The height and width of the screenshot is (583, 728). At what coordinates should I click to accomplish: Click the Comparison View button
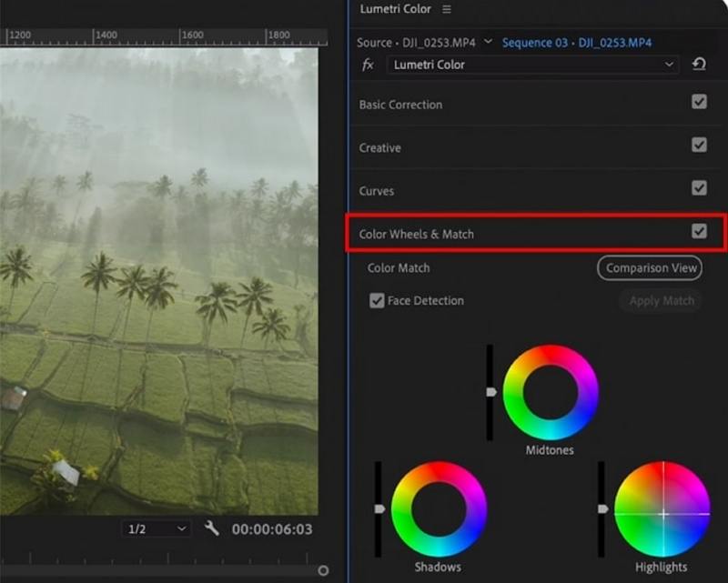[650, 268]
